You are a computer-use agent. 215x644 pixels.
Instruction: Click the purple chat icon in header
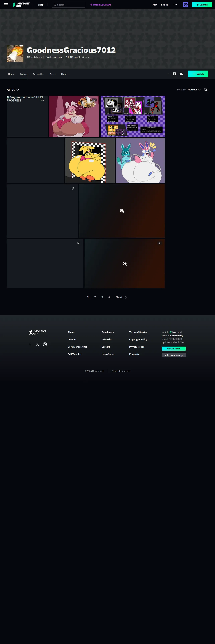(186, 5)
